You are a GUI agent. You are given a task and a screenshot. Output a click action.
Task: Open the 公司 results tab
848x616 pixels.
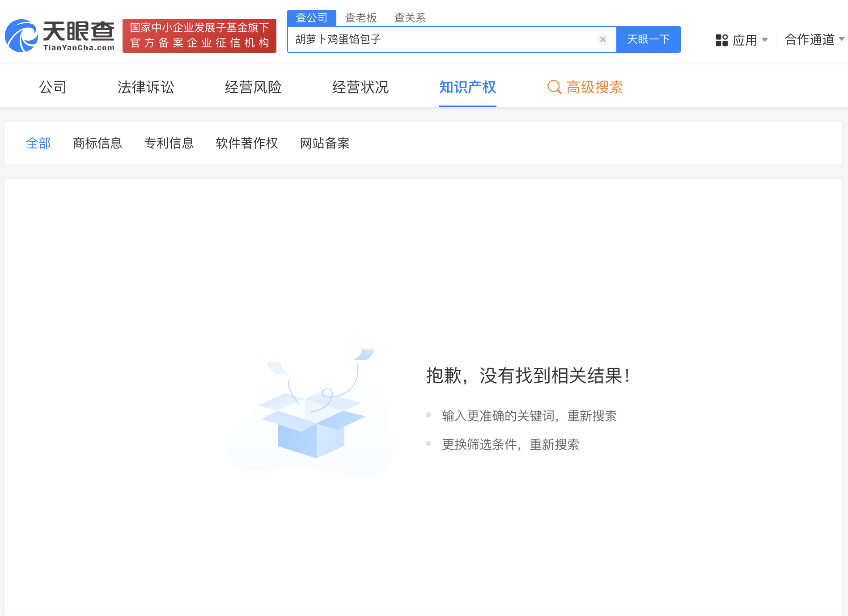tap(53, 87)
